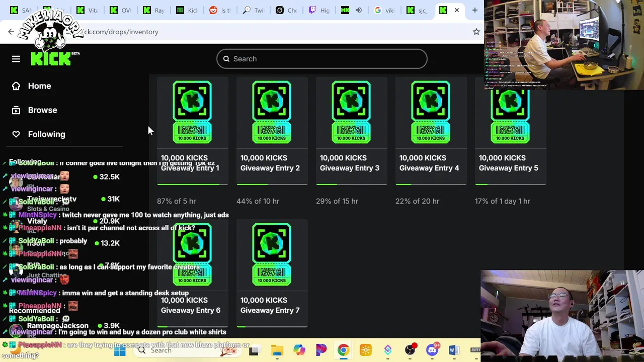
Task: Click the search magnifier icon
Action: 226,59
